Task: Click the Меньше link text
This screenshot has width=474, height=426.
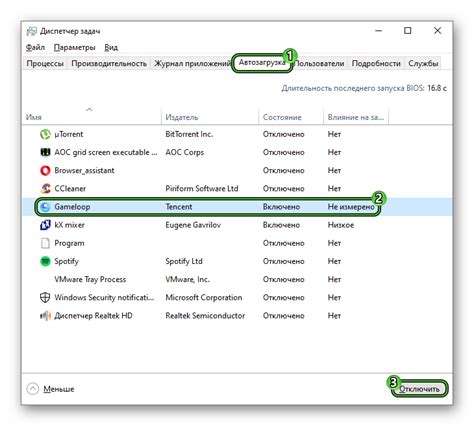Action: click(x=59, y=389)
